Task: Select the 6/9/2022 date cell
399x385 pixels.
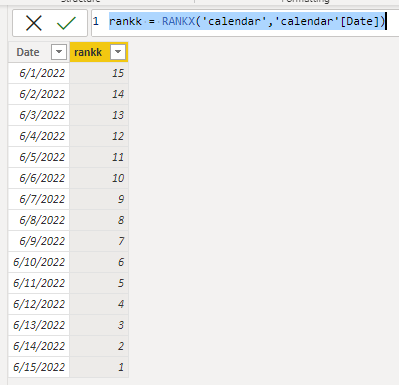Action: click(39, 241)
